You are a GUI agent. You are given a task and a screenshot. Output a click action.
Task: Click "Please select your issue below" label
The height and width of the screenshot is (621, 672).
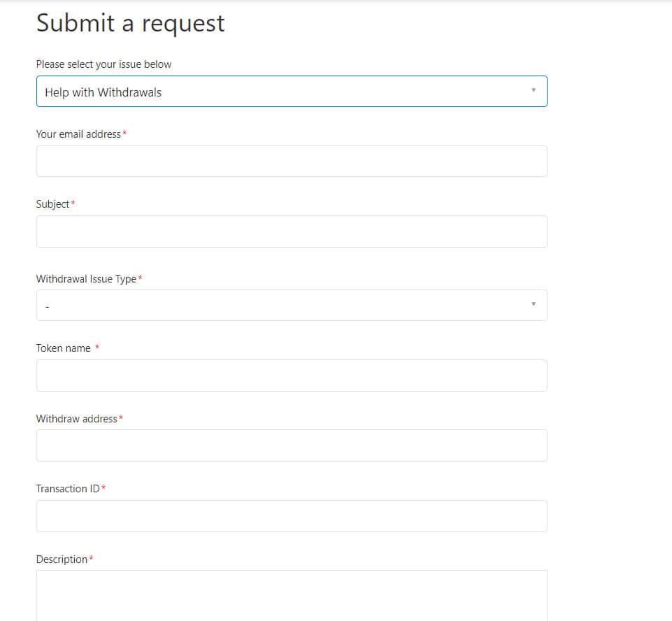[x=103, y=64]
